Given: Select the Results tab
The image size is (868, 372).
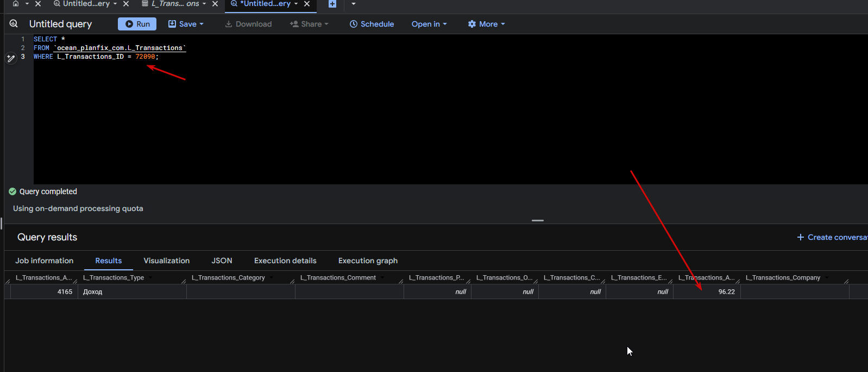Looking at the screenshot, I should [109, 261].
